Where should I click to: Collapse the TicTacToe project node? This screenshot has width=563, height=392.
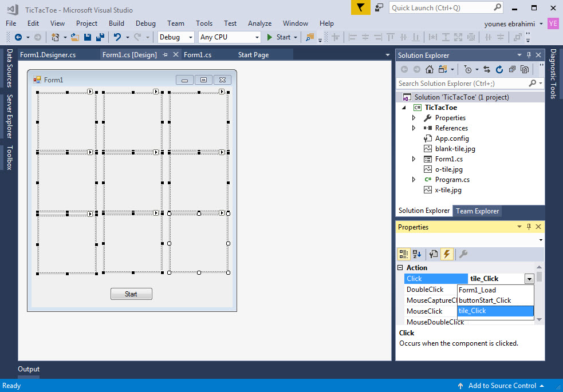(404, 107)
